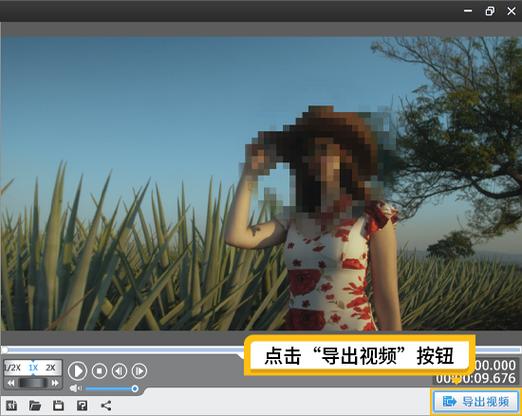Viewport: 522px width, 416px height.
Task: Open an existing project folder
Action: tap(35, 405)
